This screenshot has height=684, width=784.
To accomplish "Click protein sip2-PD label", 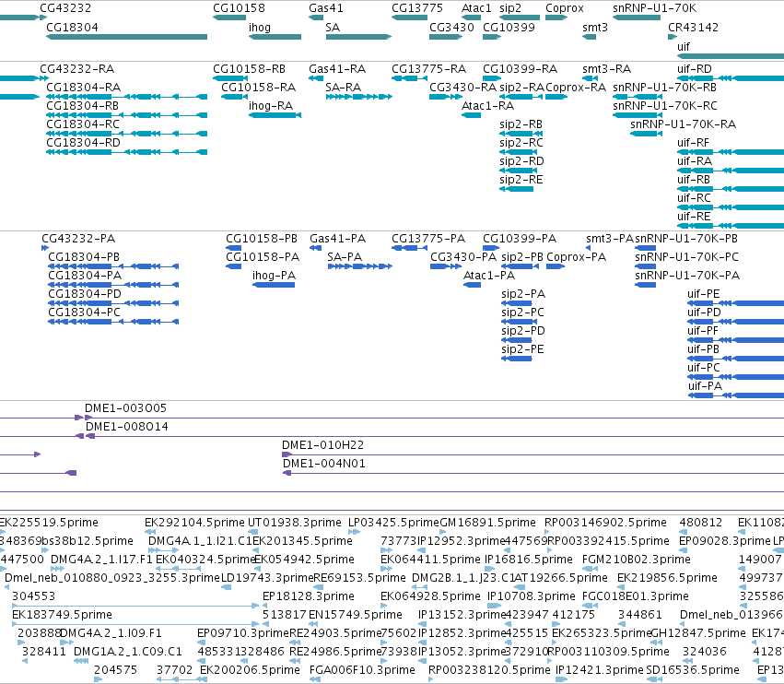I will 523,331.
